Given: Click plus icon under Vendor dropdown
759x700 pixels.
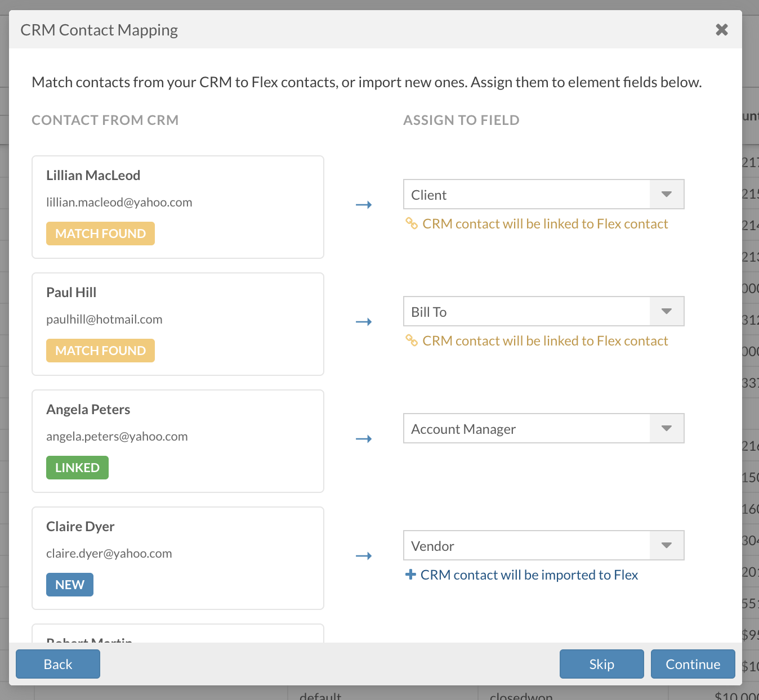Looking at the screenshot, I should (411, 575).
